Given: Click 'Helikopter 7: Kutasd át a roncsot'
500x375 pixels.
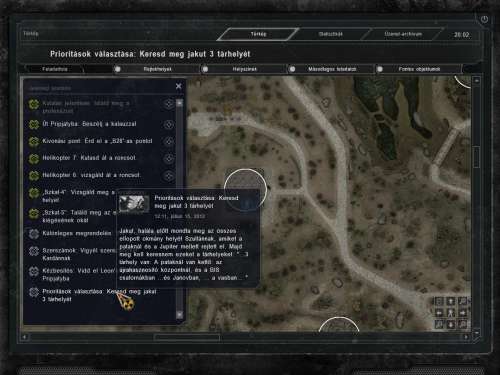Looking at the screenshot, I should tap(89, 158).
